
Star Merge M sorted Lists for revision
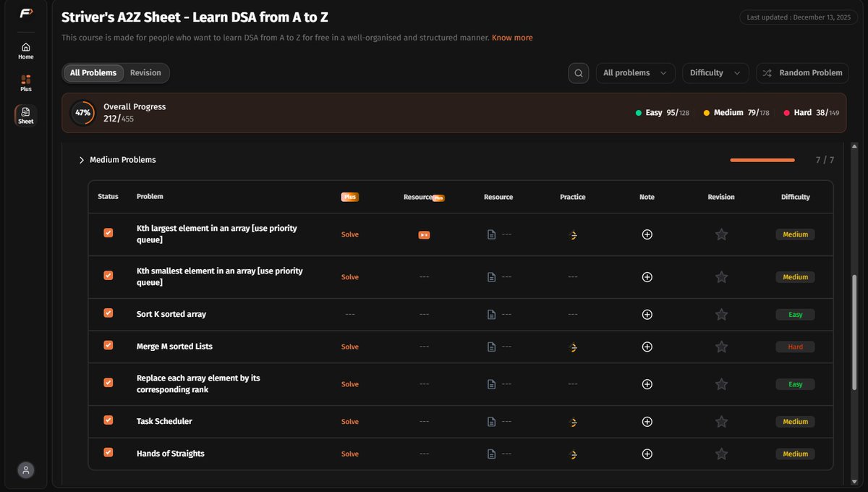pos(721,347)
